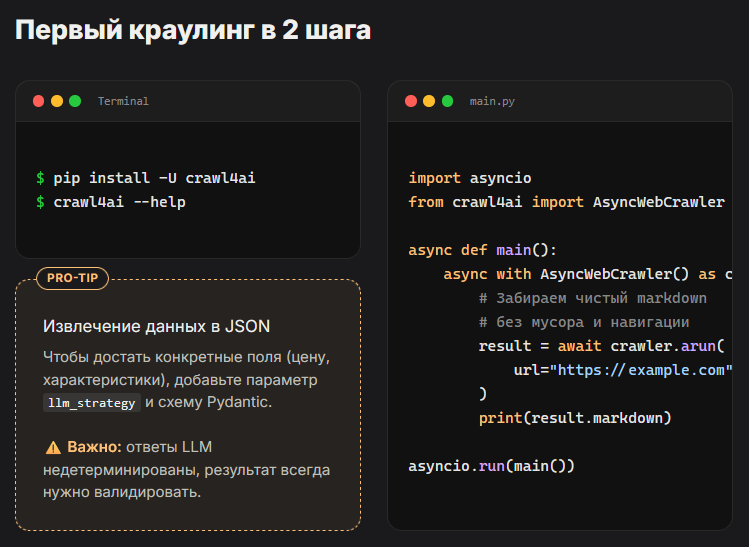
Task: Click the comment без мусора и навигации
Action: click(x=584, y=322)
